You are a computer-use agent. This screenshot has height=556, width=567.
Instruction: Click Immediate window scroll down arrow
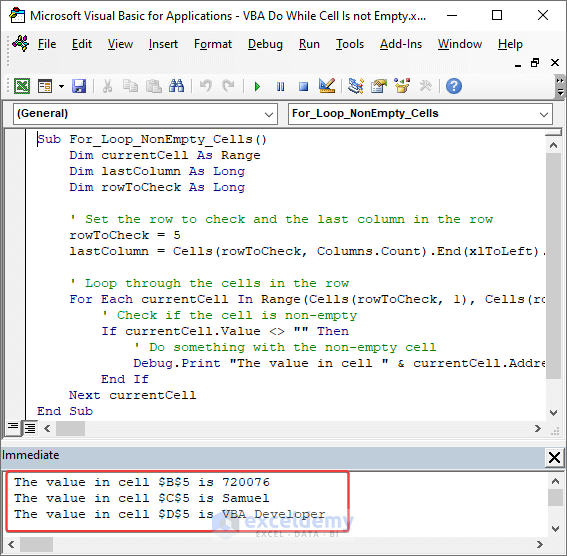pos(556,529)
